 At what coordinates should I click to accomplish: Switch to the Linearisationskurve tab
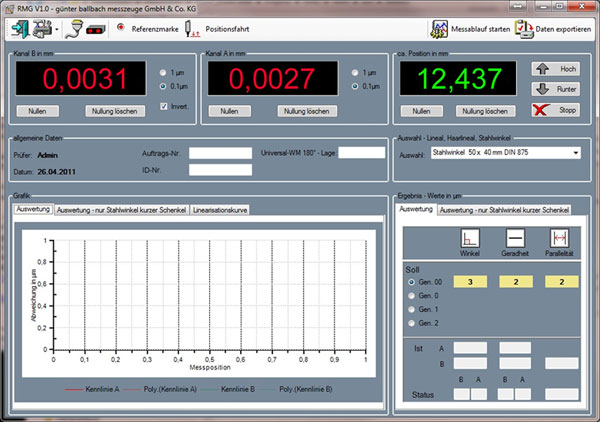pos(219,210)
